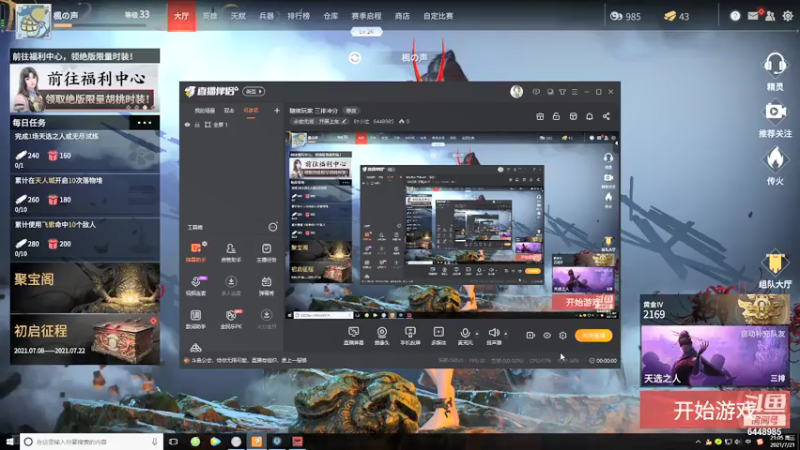Open the 全民乐PK tool icon
Screen dimensions: 800x450
pos(231,319)
